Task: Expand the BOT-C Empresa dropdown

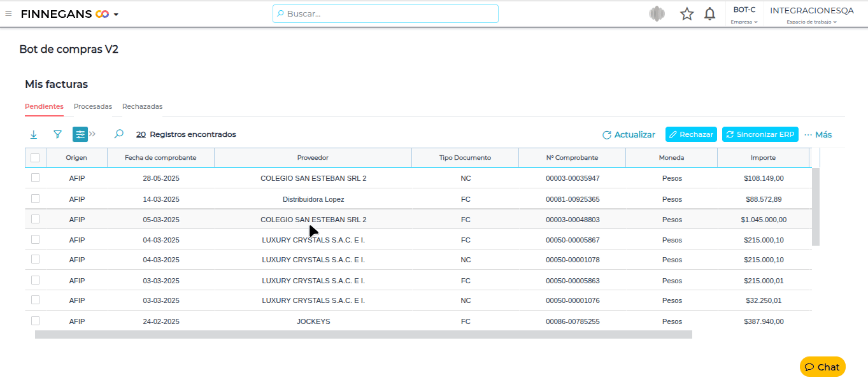Action: coord(744,15)
